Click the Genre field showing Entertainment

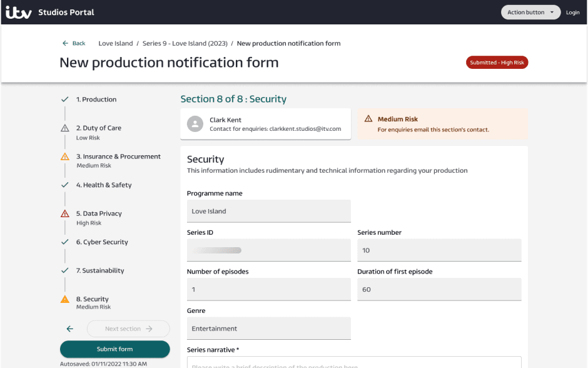tap(269, 328)
